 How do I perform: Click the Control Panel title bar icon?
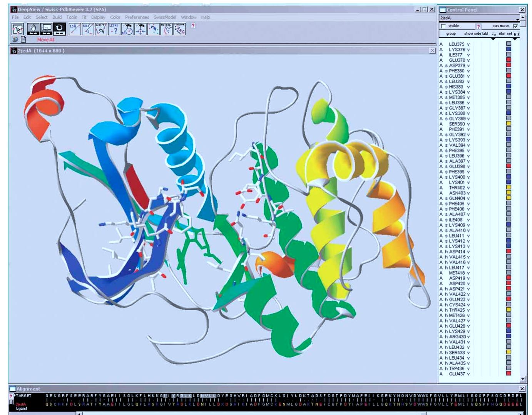coord(443,10)
